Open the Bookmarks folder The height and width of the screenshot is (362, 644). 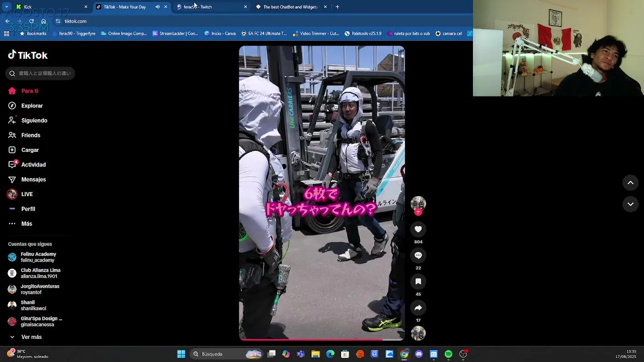[33, 34]
